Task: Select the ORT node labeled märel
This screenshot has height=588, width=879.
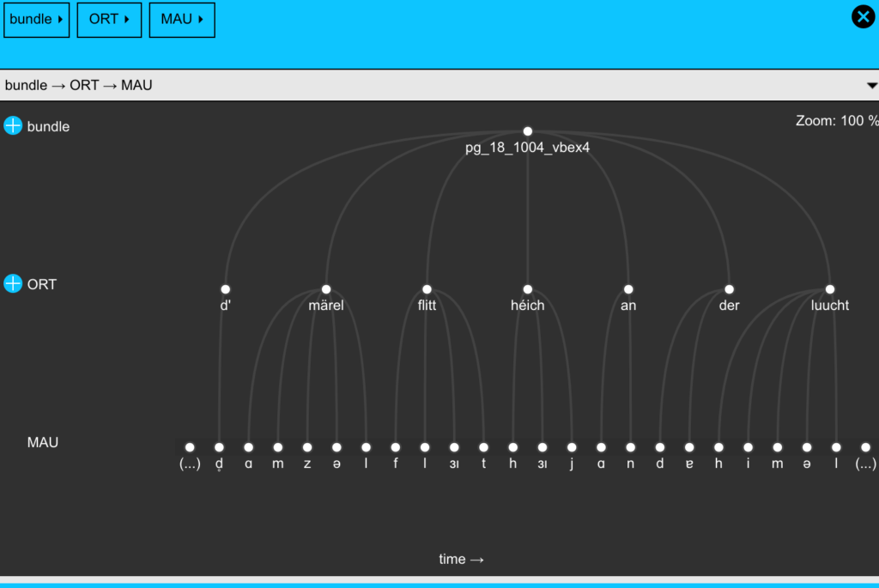Action: click(x=326, y=289)
